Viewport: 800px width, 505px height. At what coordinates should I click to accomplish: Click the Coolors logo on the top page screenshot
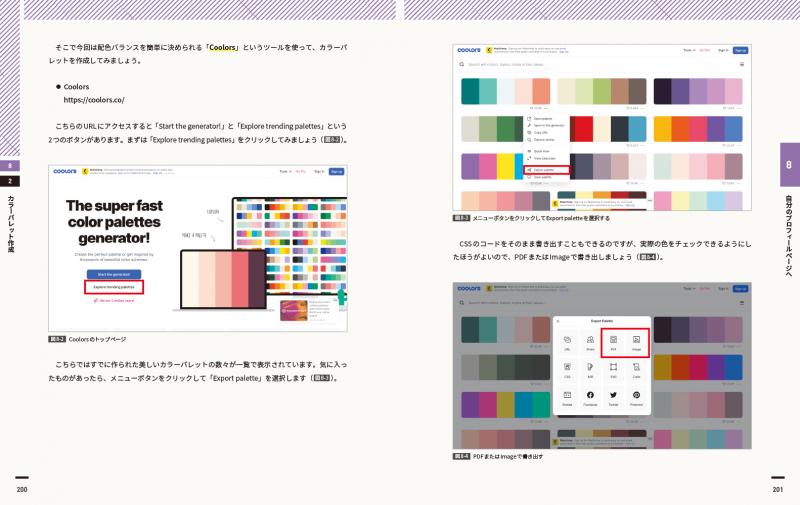(x=65, y=171)
